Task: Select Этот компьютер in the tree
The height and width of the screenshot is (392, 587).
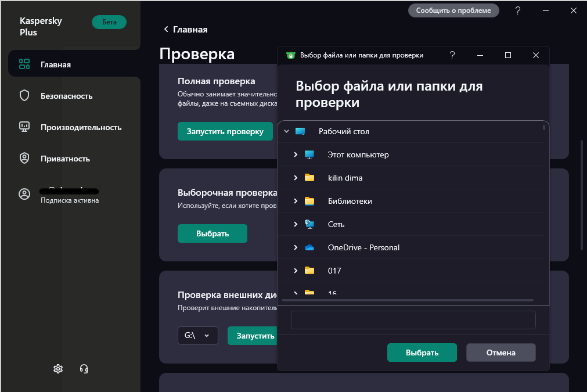Action: (411, 154)
